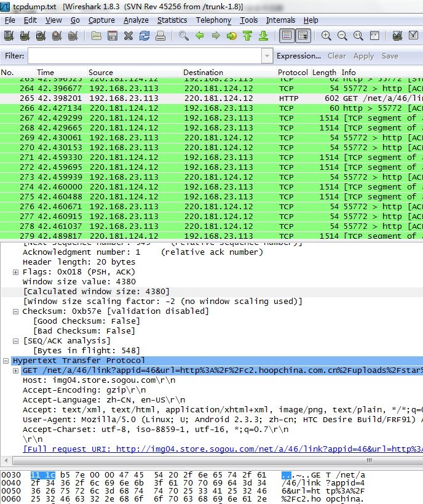423x504 pixels.
Task: Open the Statistics menu
Action: [172, 20]
